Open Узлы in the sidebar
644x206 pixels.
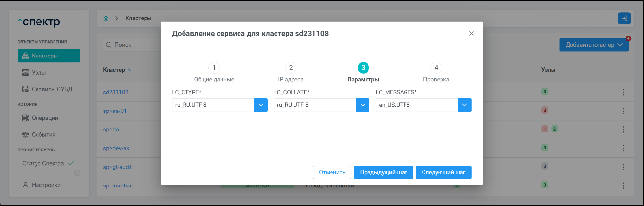pos(41,73)
